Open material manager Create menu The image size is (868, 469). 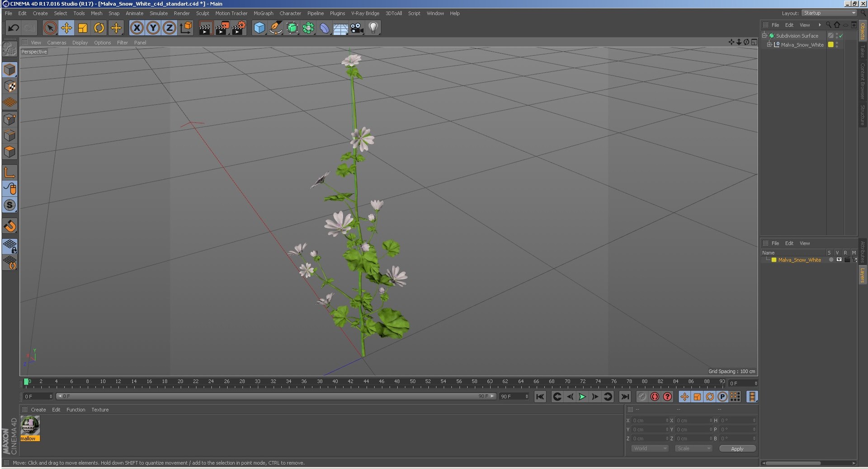pos(38,410)
